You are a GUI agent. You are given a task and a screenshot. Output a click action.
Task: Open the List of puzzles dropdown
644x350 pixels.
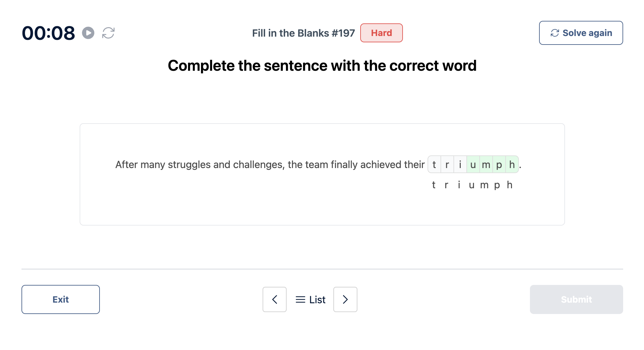point(309,299)
